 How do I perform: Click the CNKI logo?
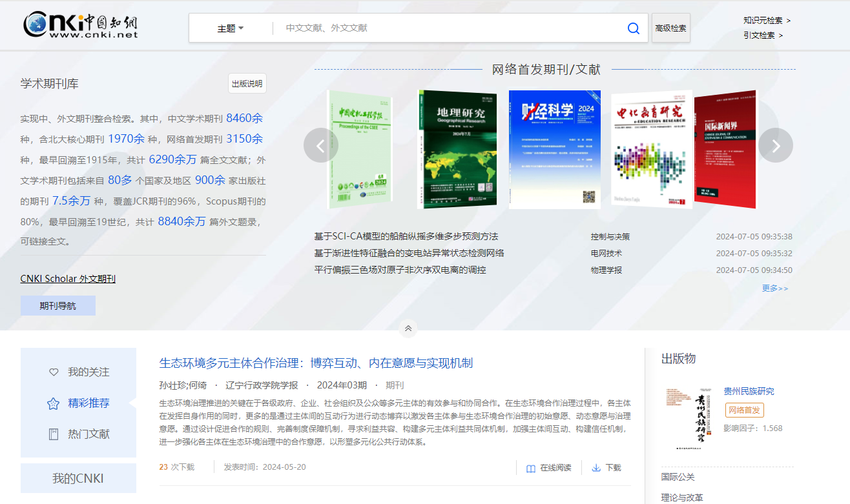tap(81, 26)
